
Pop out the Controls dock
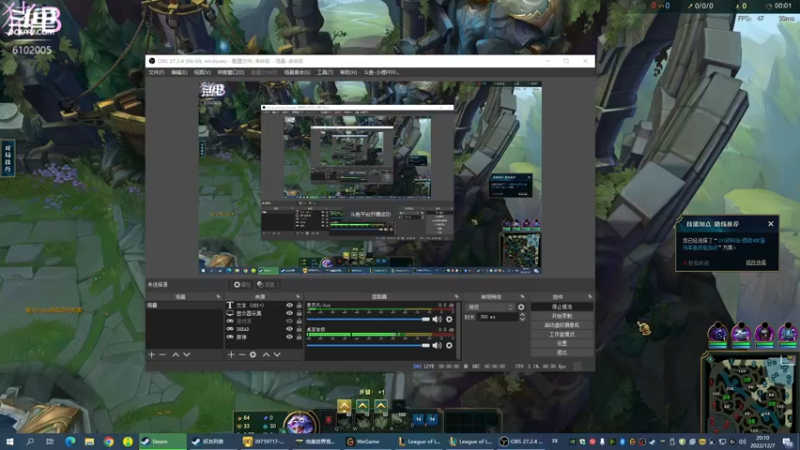pyautogui.click(x=590, y=296)
